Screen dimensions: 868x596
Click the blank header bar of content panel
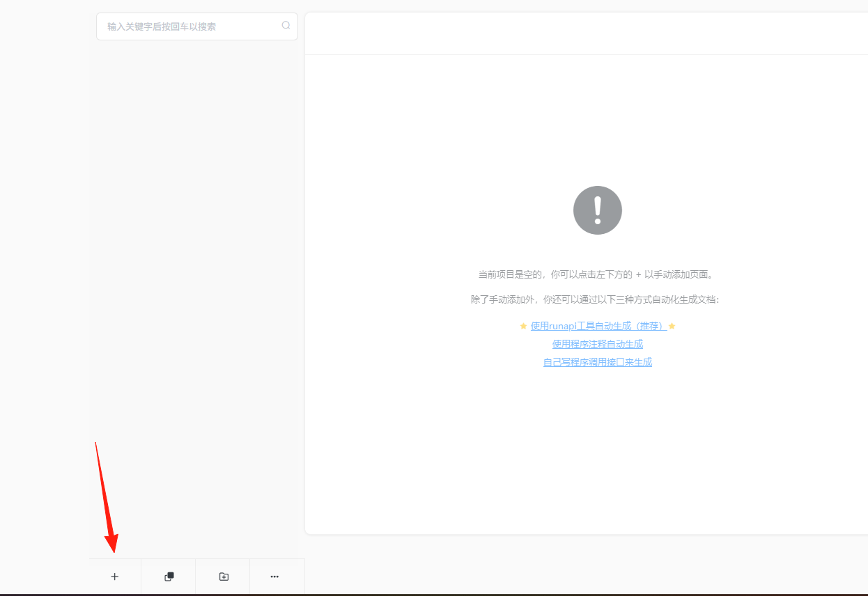pos(587,33)
